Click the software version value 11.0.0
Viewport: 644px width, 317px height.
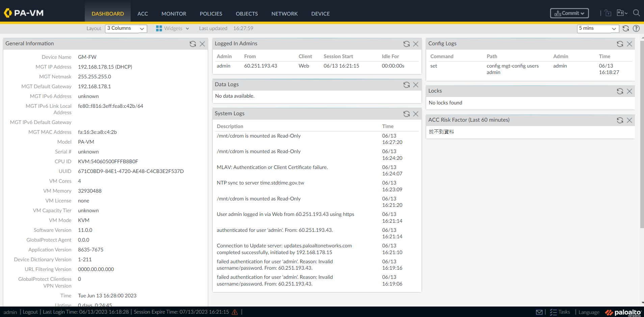85,230
